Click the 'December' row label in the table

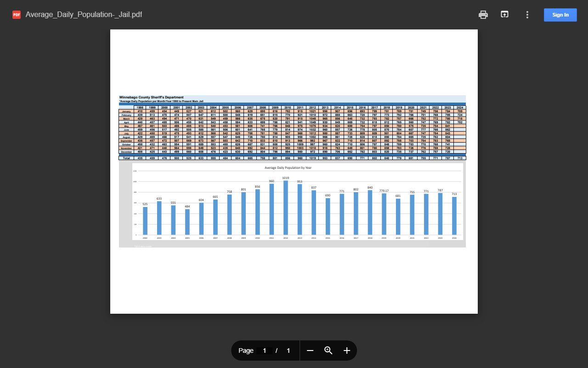click(x=126, y=152)
